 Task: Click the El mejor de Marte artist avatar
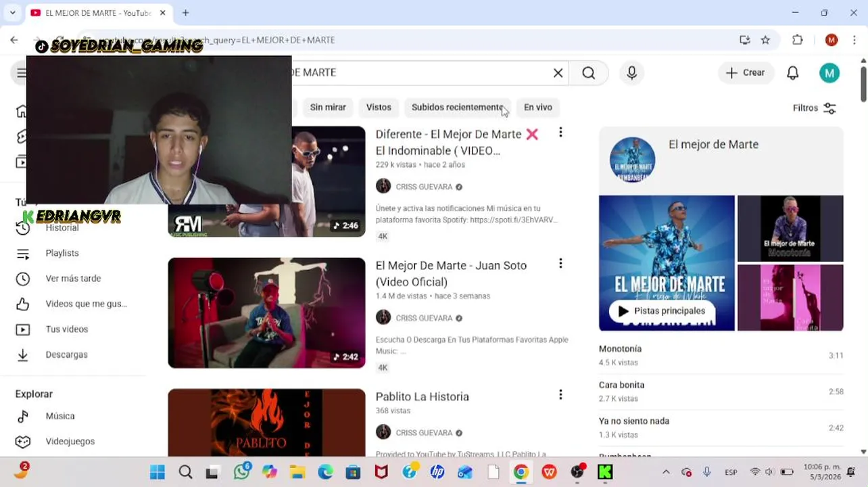coord(632,160)
